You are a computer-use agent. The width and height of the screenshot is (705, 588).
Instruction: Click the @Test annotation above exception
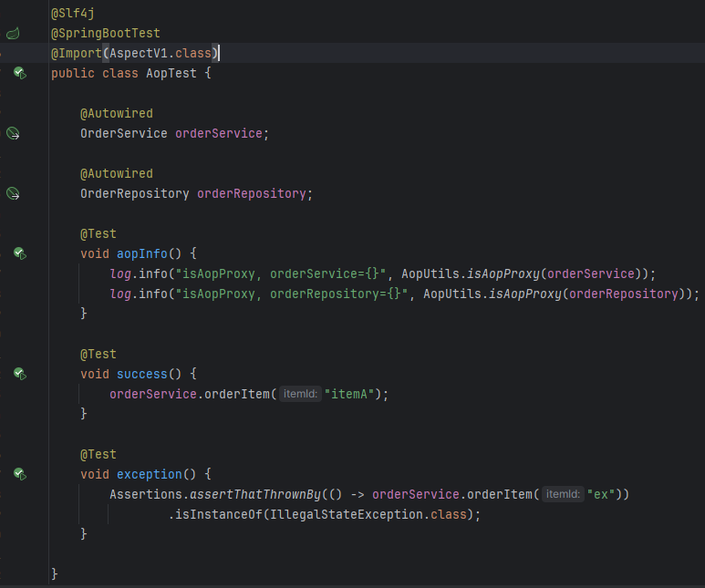[x=98, y=455]
